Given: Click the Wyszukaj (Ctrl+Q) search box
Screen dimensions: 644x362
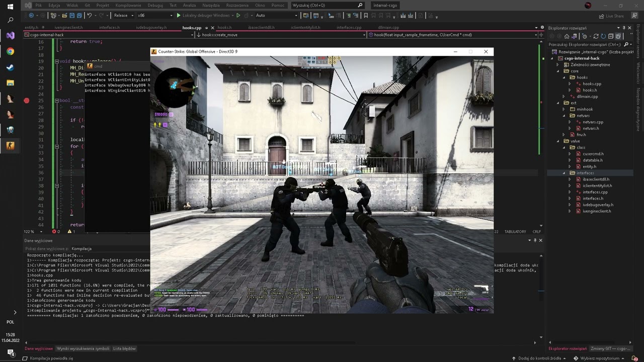Looking at the screenshot, I should click(x=327, y=5).
